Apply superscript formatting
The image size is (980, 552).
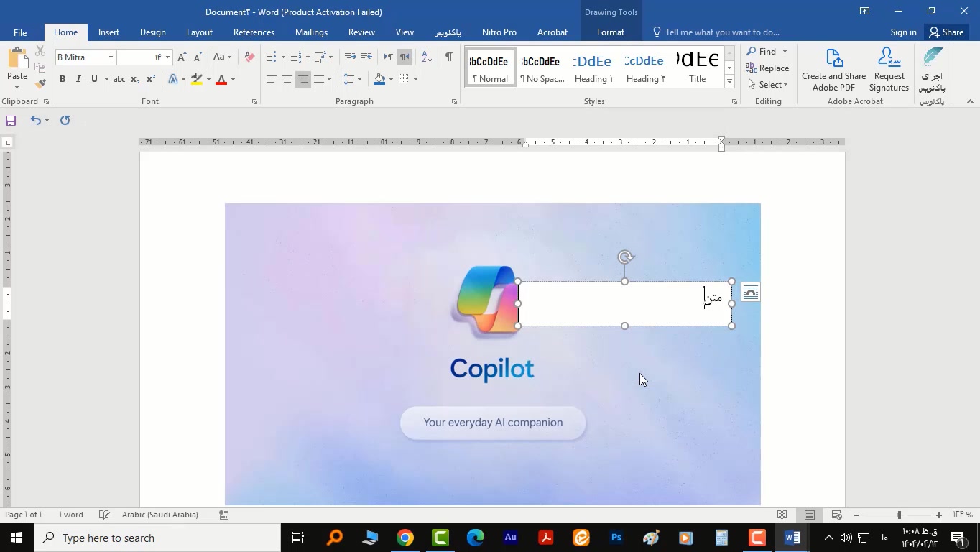(150, 79)
